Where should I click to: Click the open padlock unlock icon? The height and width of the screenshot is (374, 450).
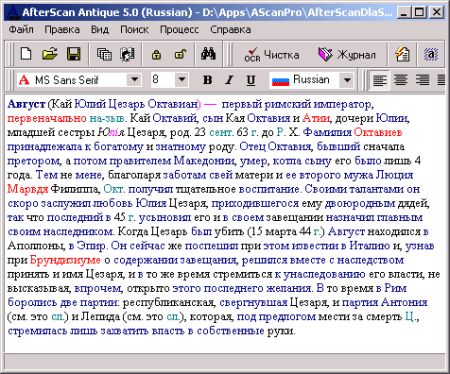click(x=180, y=54)
